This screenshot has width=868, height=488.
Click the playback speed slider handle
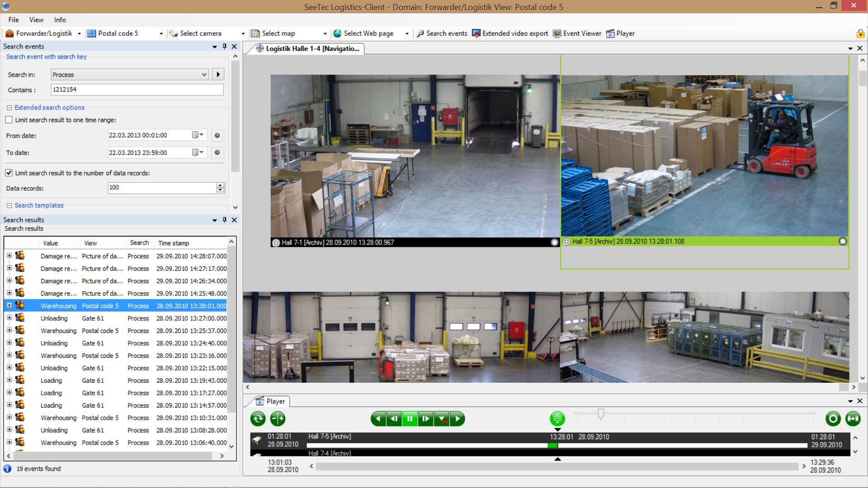click(601, 414)
